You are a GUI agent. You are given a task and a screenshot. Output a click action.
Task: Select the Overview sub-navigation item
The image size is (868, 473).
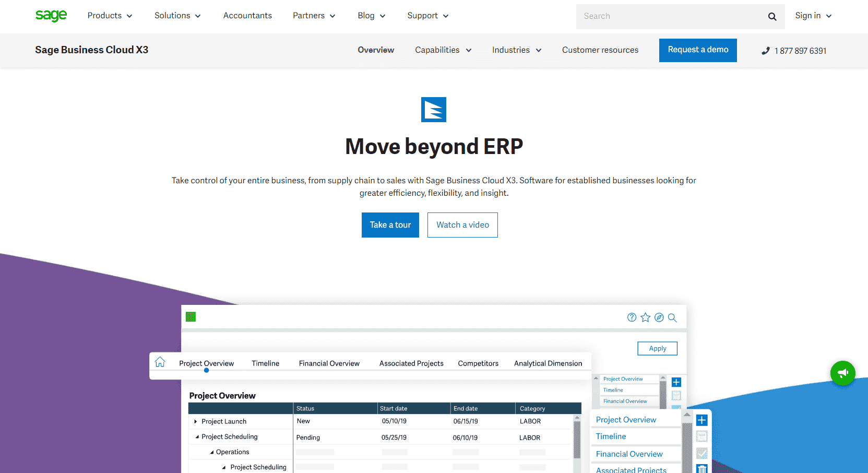[x=376, y=50]
